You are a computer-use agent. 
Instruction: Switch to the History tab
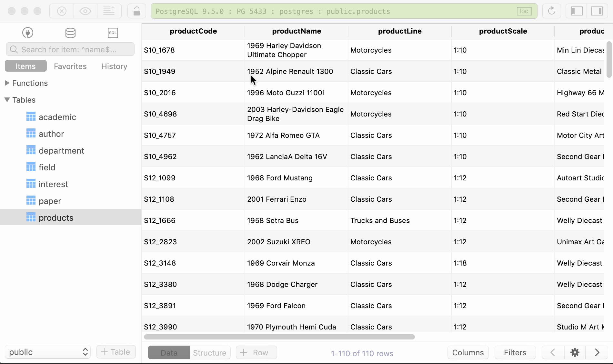click(x=114, y=66)
